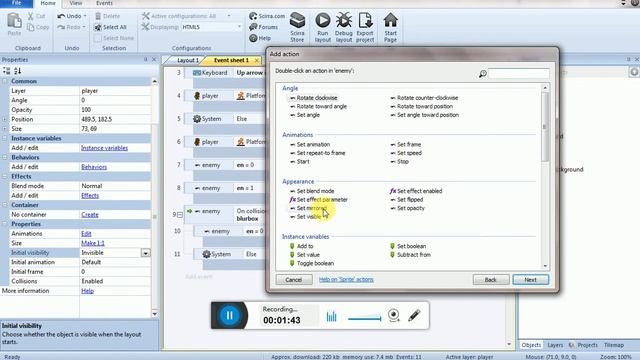The width and height of the screenshot is (640, 360).
Task: Click Cancel in Add action dialog
Action: [x=293, y=280]
